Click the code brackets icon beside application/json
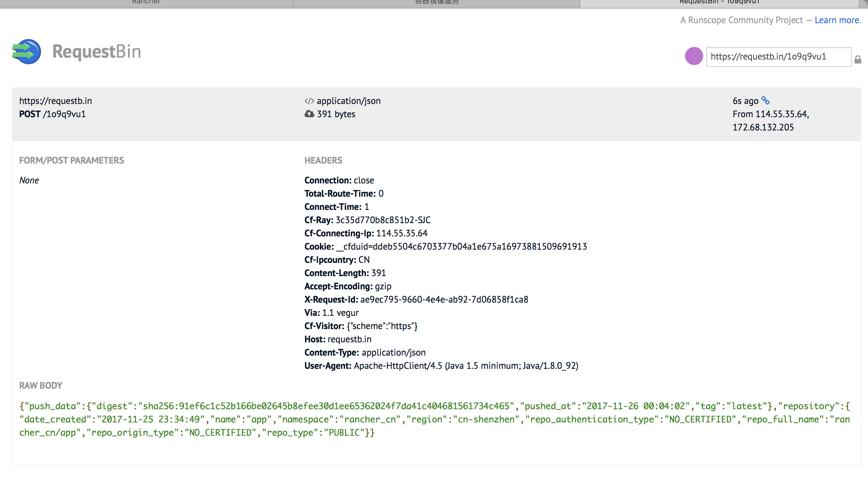Screen dimensions: 868x490 [309, 101]
